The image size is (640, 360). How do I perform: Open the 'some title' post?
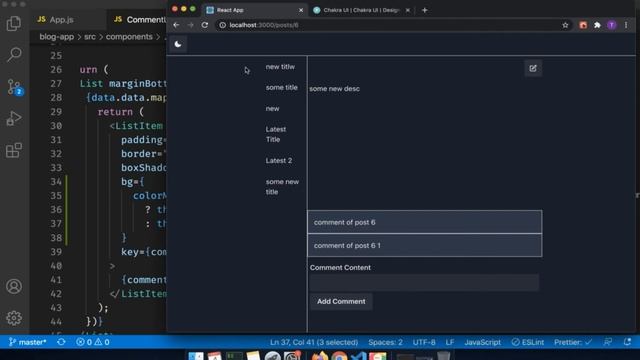point(282,87)
